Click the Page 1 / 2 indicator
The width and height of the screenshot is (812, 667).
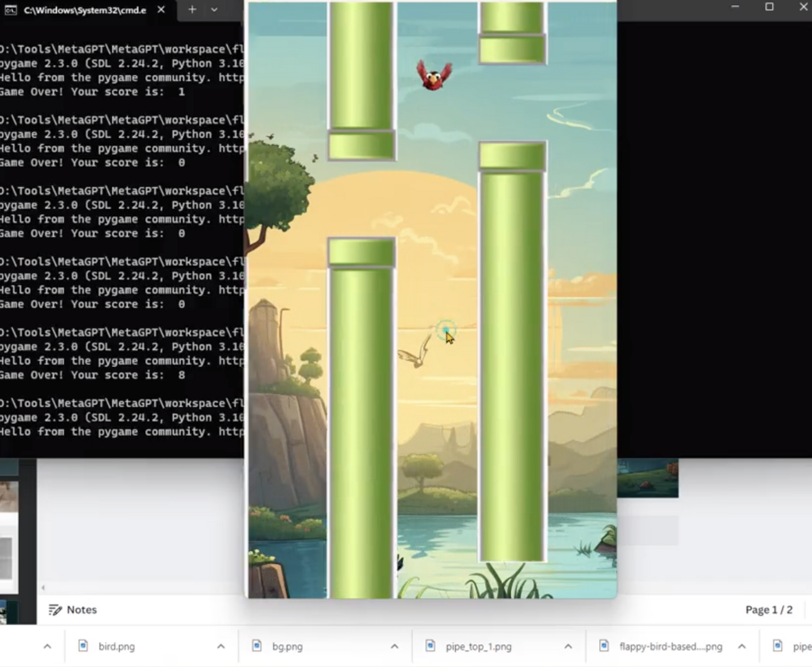[x=769, y=610]
